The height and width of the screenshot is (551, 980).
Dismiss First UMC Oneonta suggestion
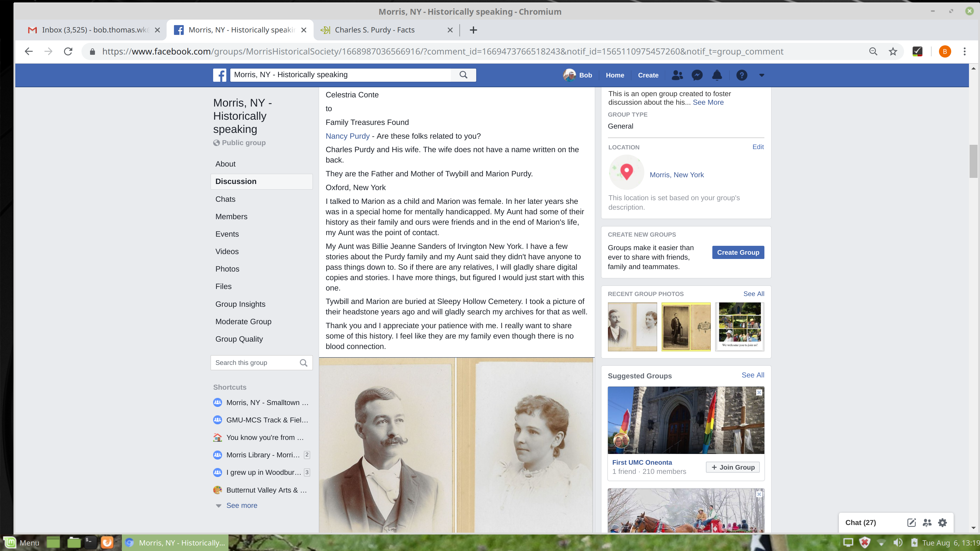click(x=759, y=392)
